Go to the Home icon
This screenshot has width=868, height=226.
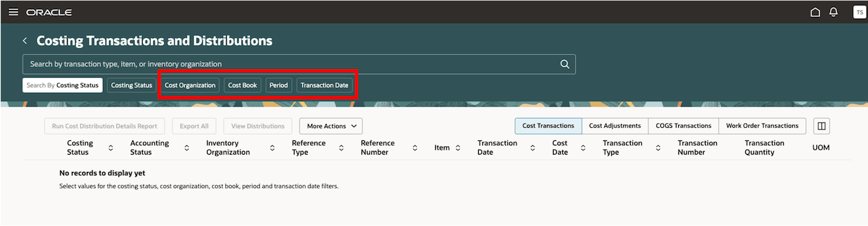815,12
